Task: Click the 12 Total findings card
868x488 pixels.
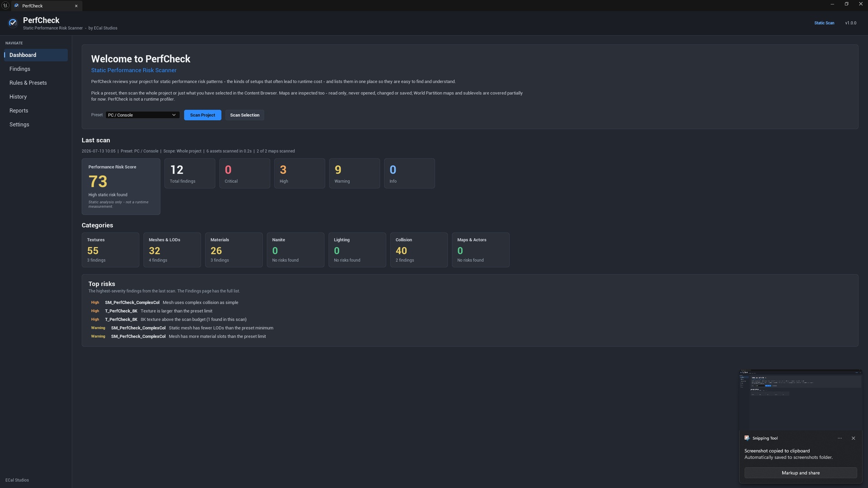Action: click(190, 174)
